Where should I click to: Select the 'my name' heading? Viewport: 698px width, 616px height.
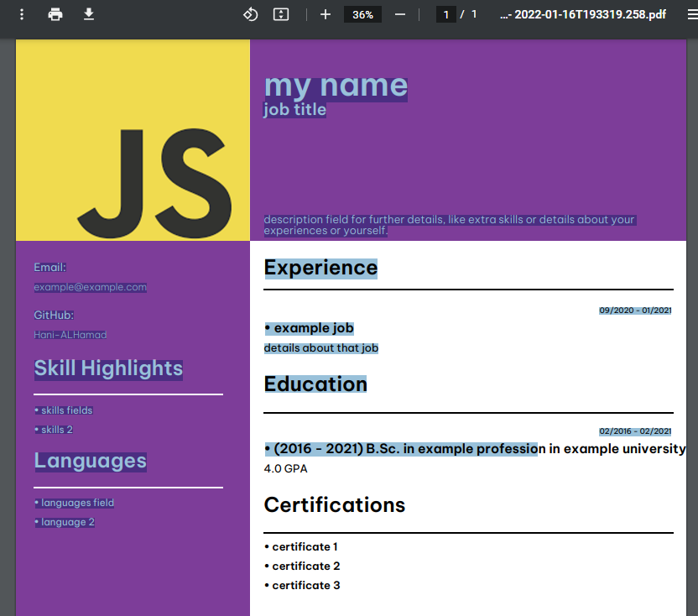point(336,86)
